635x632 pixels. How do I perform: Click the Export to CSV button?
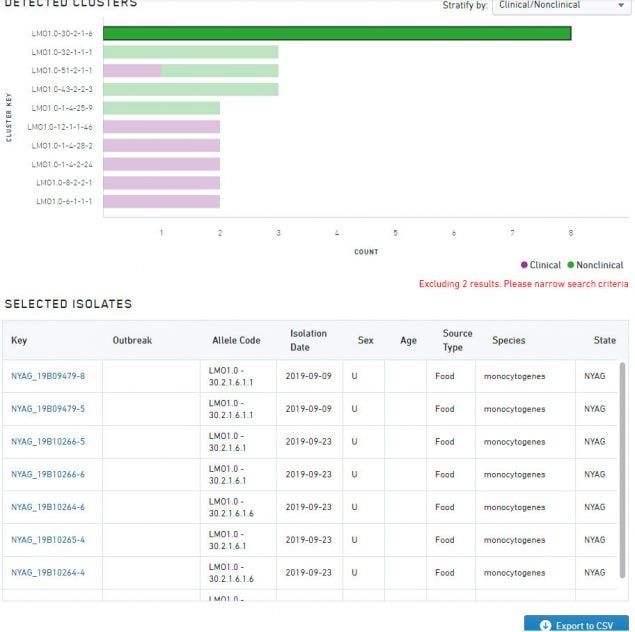(576, 625)
